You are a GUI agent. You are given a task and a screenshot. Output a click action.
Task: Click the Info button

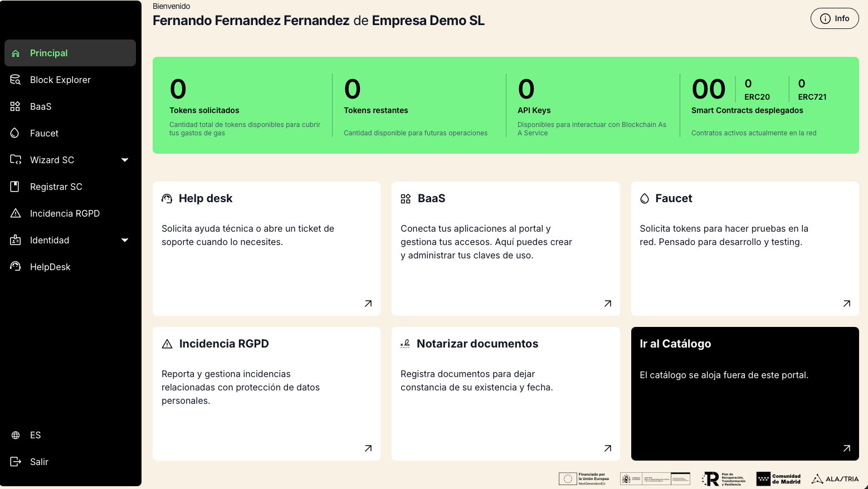coord(835,18)
